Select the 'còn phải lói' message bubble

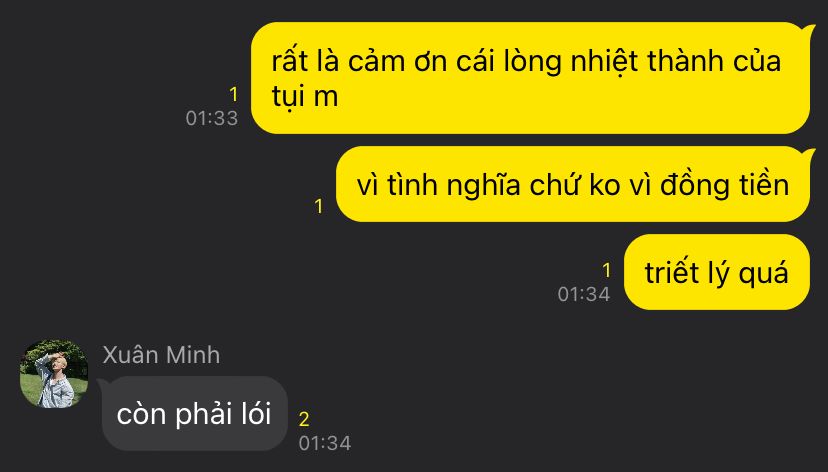click(194, 413)
